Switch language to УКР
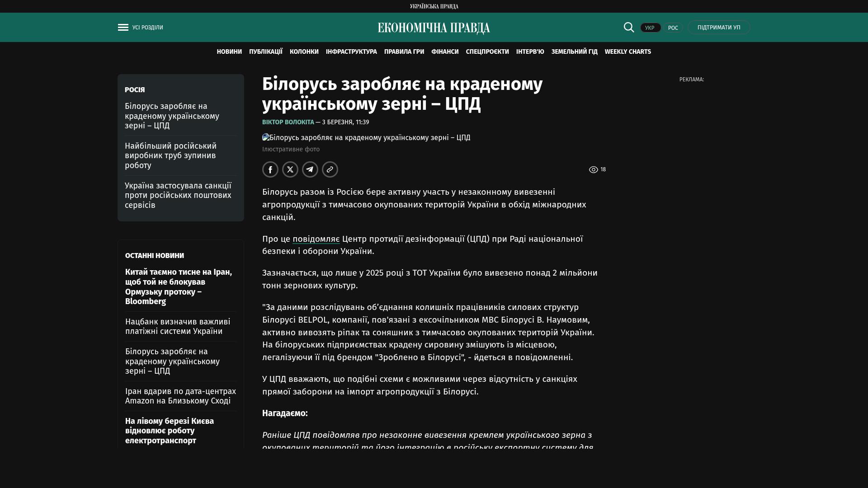The width and height of the screenshot is (868, 488). [650, 28]
